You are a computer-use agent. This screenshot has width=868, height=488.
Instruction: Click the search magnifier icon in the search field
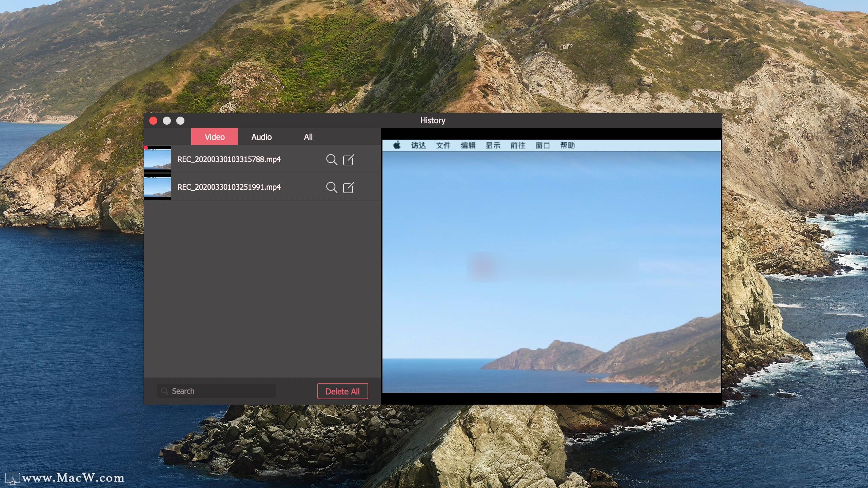point(165,391)
